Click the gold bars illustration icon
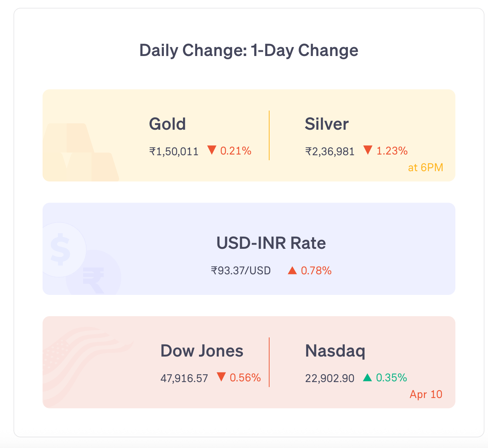This screenshot has width=488, height=448. 80,153
